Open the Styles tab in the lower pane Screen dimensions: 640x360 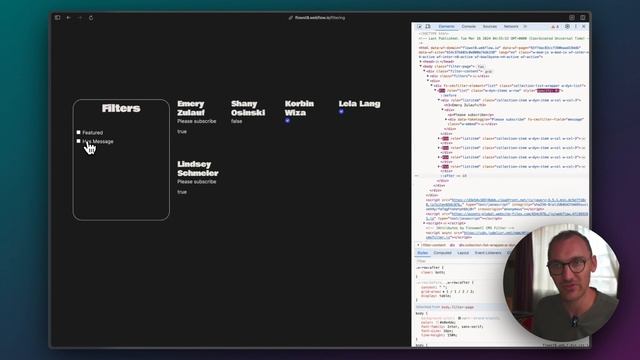point(423,253)
